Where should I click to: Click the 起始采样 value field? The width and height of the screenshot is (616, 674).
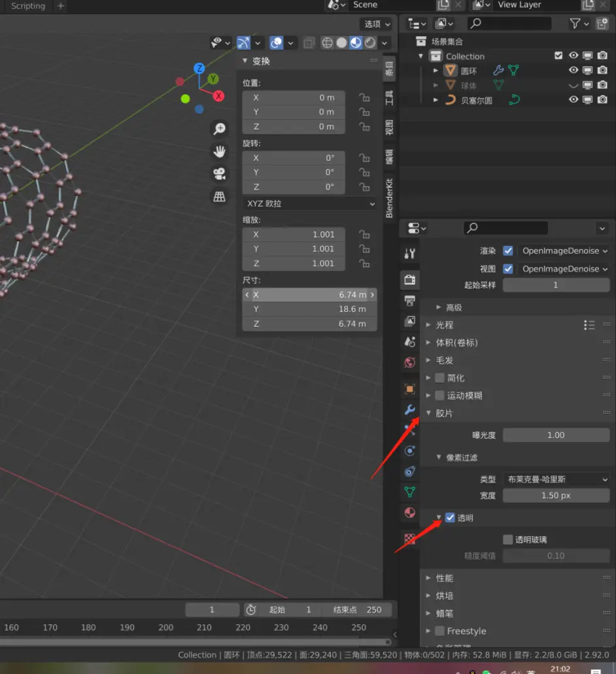point(556,285)
